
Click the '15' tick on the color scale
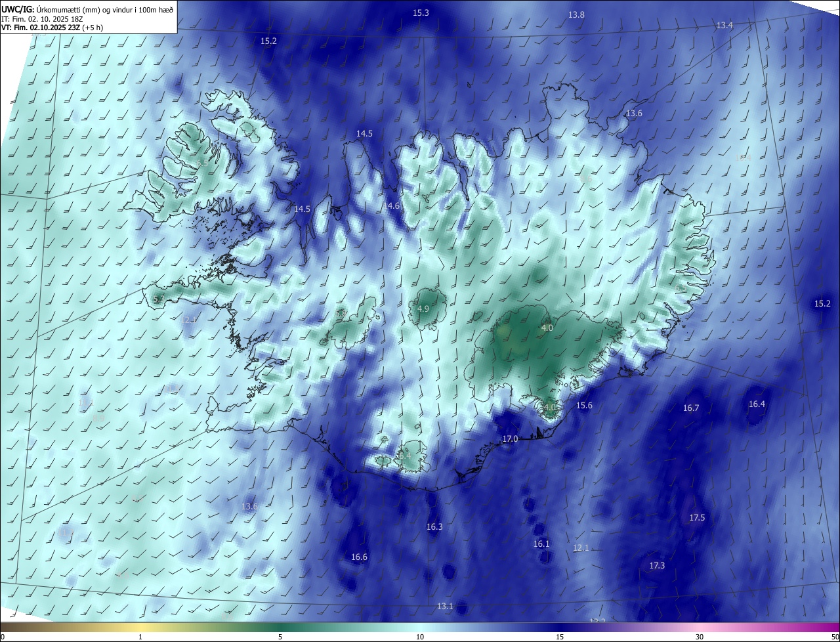coord(560,637)
